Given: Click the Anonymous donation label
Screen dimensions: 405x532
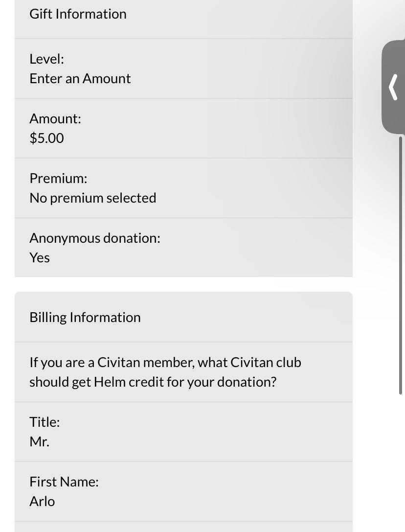Looking at the screenshot, I should (x=94, y=238).
